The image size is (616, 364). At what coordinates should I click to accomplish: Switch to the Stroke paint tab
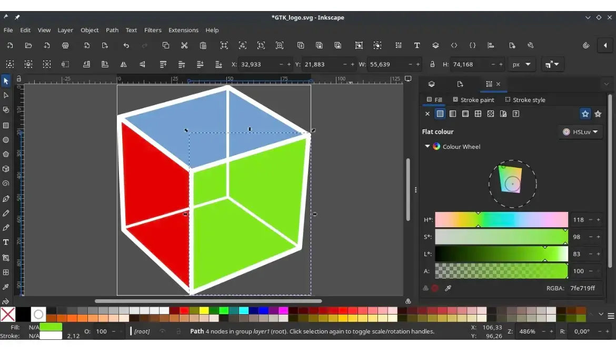(x=473, y=100)
